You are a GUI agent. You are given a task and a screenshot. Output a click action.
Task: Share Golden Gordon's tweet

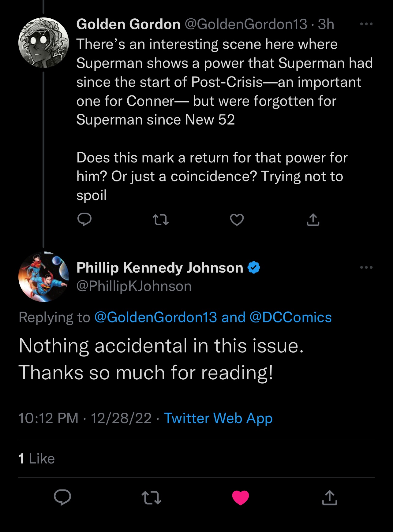[x=313, y=220]
